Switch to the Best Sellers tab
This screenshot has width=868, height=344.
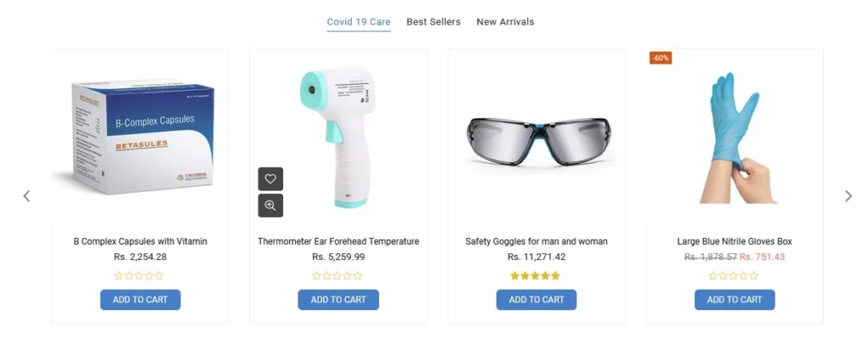pyautogui.click(x=433, y=22)
